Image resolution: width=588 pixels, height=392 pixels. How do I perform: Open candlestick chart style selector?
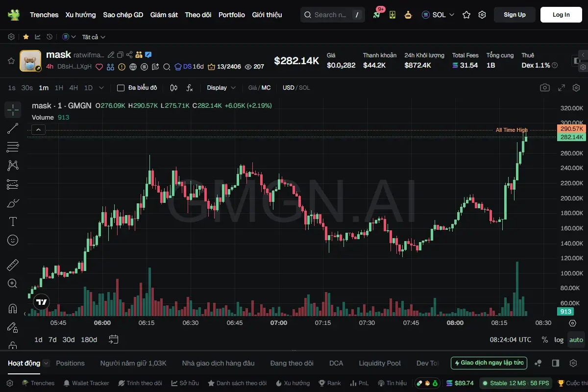point(173,88)
